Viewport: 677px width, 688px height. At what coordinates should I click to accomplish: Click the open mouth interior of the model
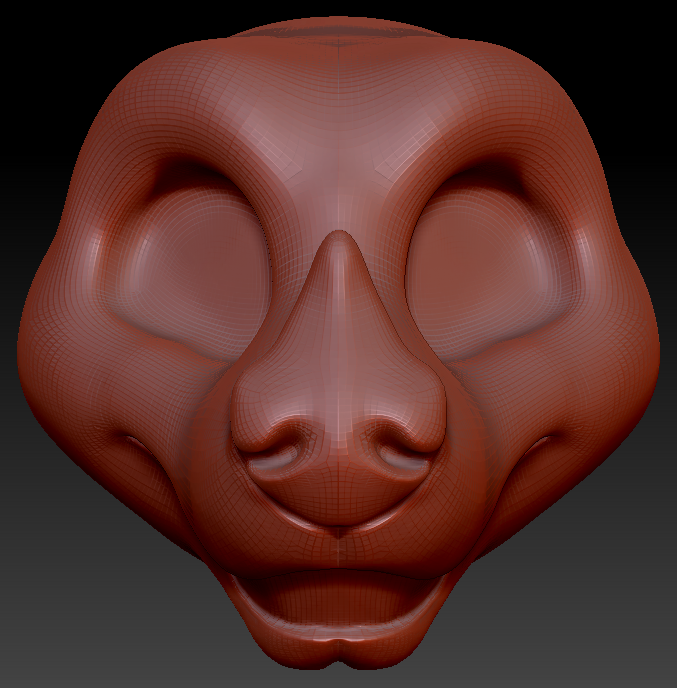click(338, 597)
